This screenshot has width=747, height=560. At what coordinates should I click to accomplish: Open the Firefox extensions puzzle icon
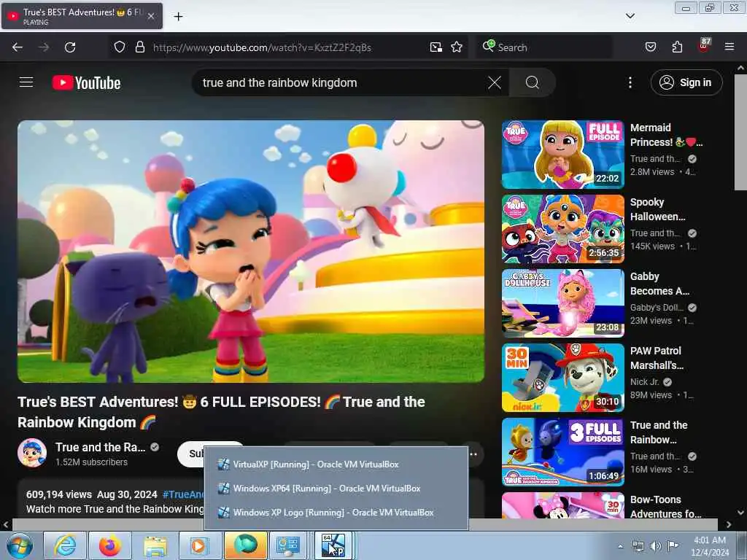tap(677, 47)
